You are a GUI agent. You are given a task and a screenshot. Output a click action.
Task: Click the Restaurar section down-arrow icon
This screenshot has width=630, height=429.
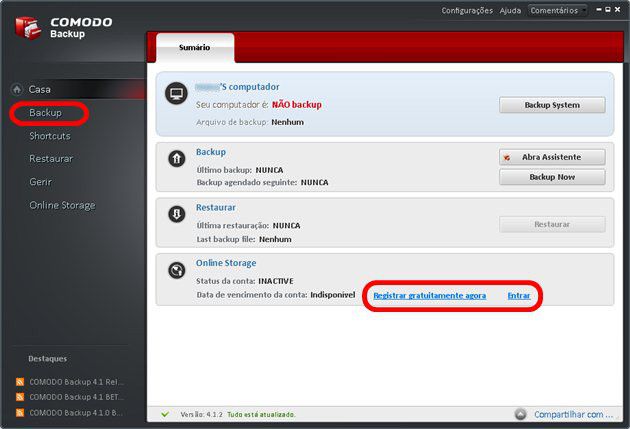176,214
